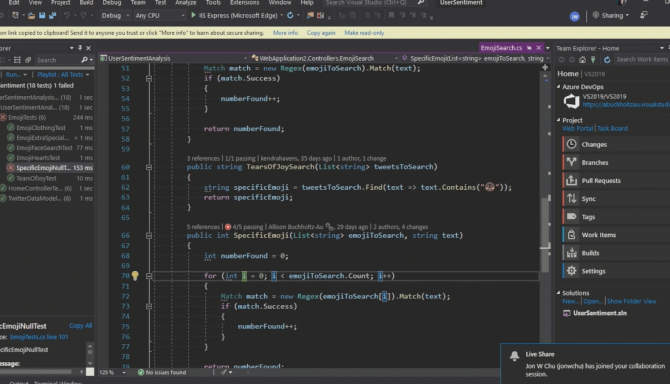Viewport: 670px width, 384px height.
Task: Open Work Items in Team Explorer
Action: 615,235
